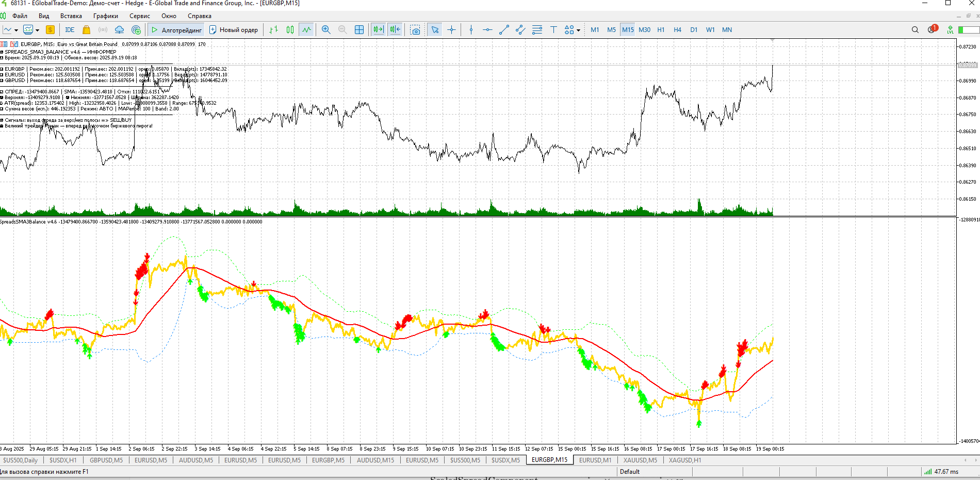Click the current price label 0.87099
980x480 pixels.
[968, 65]
